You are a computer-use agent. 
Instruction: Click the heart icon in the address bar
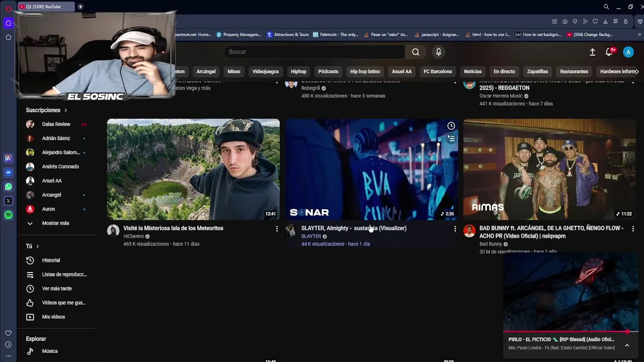595,22
